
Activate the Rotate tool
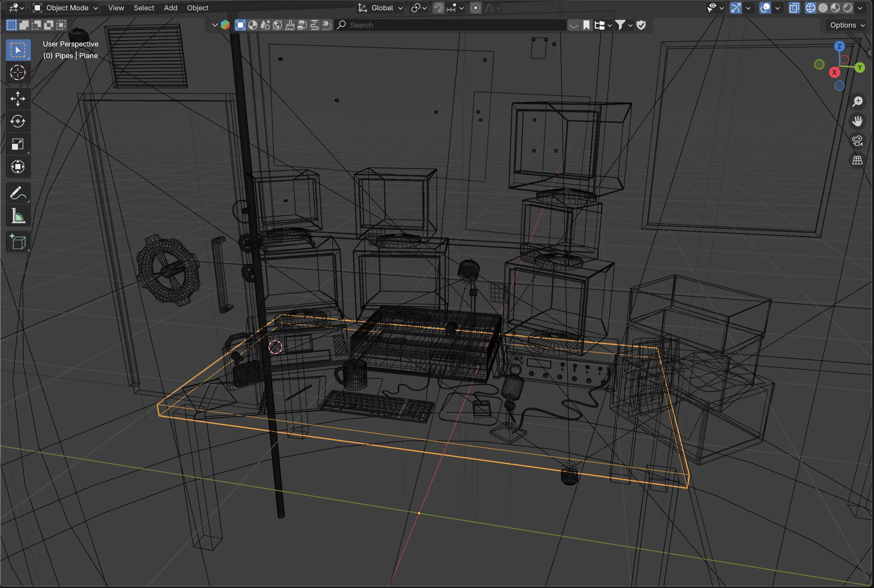tap(18, 121)
